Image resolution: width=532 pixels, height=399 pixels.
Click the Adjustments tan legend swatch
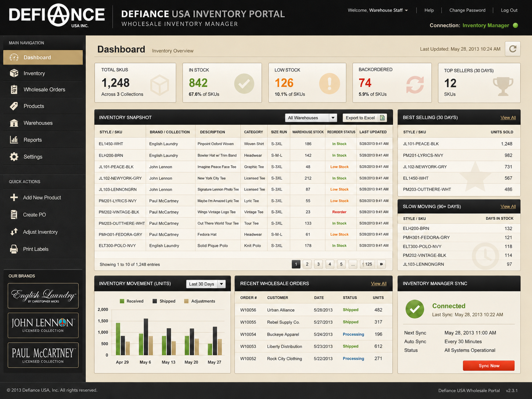click(x=186, y=301)
